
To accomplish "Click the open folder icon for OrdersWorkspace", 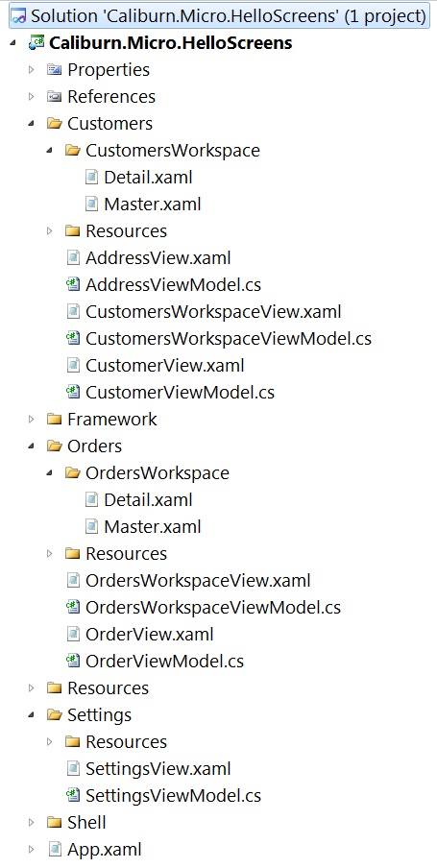I will click(x=73, y=472).
